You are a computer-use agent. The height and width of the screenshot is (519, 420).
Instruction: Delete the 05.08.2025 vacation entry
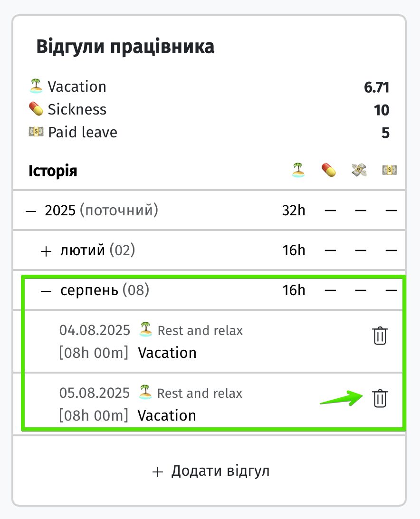(x=380, y=398)
